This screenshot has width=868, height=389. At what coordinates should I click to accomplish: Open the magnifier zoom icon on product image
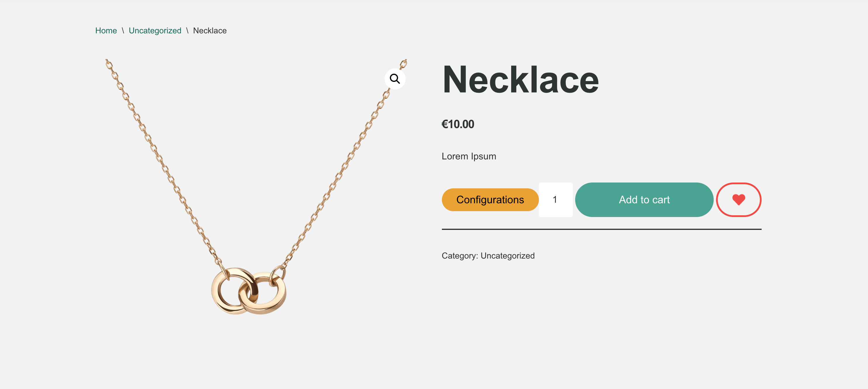click(x=395, y=79)
